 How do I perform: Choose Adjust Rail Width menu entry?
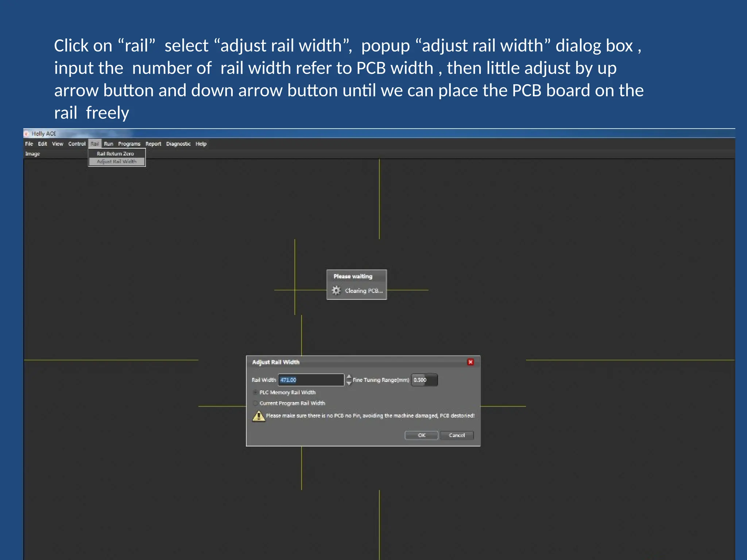116,162
